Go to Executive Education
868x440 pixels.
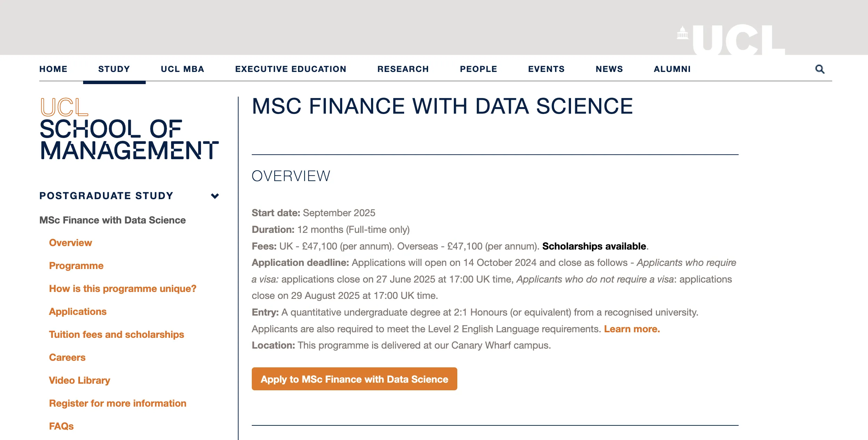291,69
